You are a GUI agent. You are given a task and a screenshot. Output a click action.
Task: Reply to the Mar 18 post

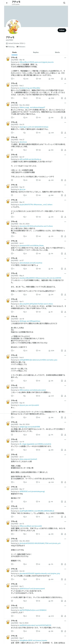[x=12, y=79]
